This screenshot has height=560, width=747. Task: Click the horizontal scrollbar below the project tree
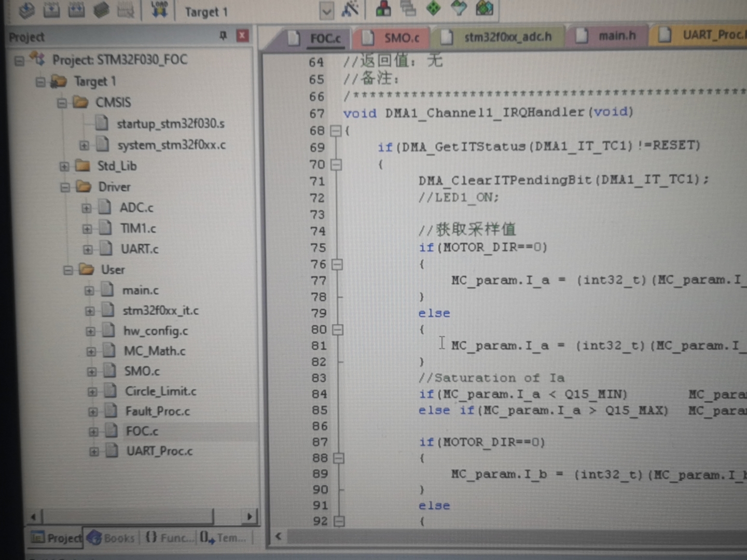(x=127, y=516)
